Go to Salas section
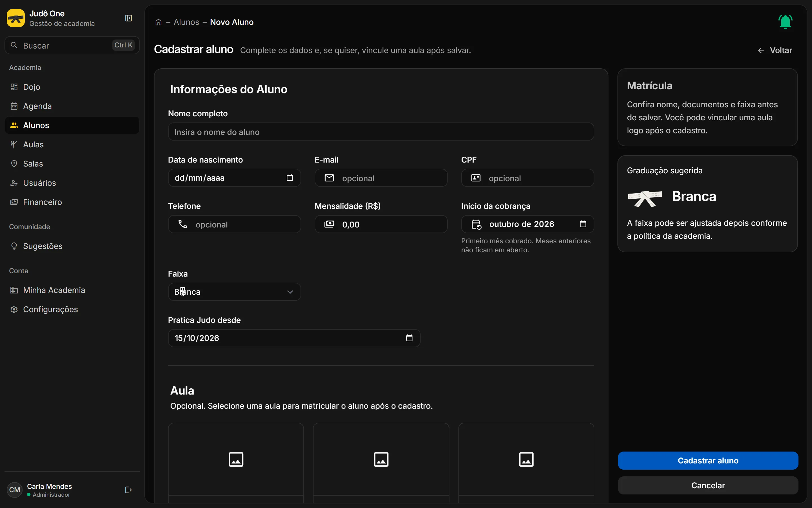This screenshot has height=508, width=812. pos(72,164)
